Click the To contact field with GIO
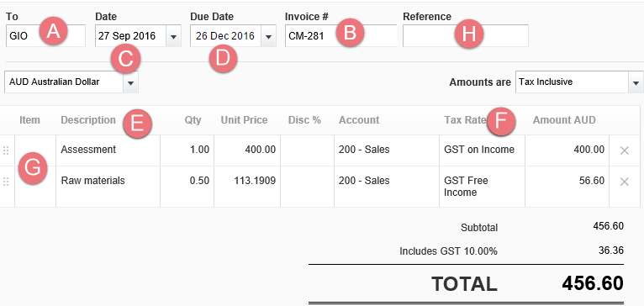644x306 pixels. click(x=45, y=36)
